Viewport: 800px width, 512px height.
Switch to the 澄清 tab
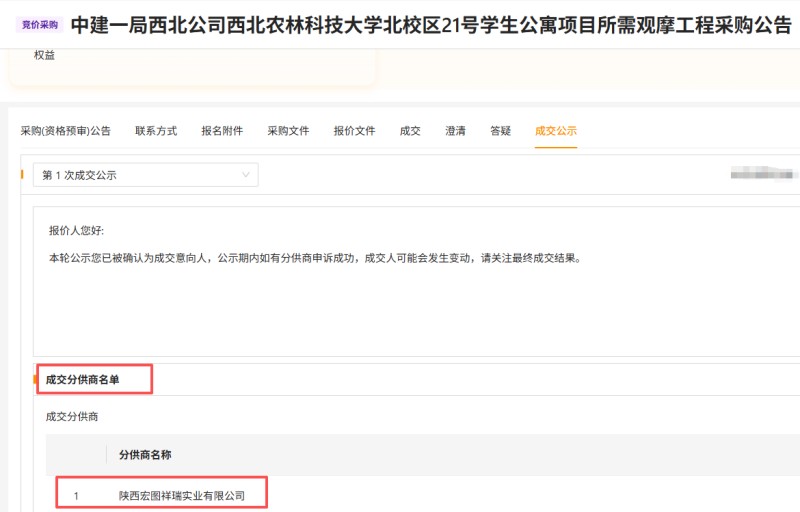point(455,131)
